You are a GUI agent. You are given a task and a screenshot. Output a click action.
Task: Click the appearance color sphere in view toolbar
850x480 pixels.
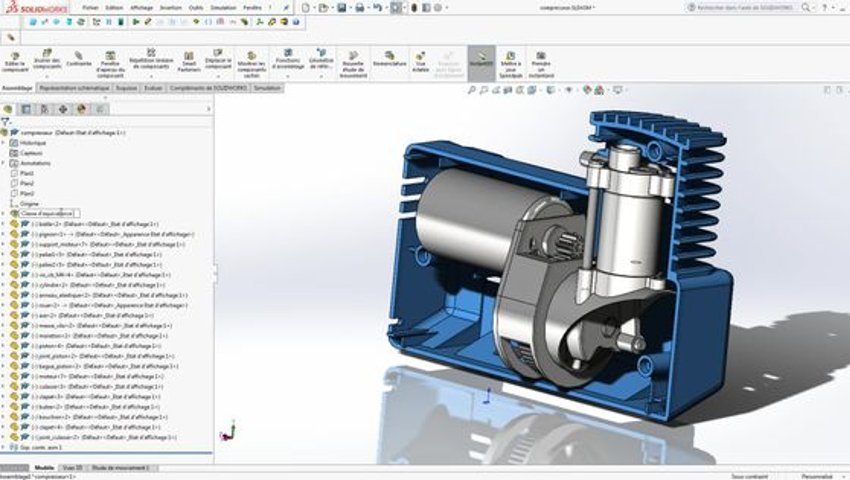[587, 90]
